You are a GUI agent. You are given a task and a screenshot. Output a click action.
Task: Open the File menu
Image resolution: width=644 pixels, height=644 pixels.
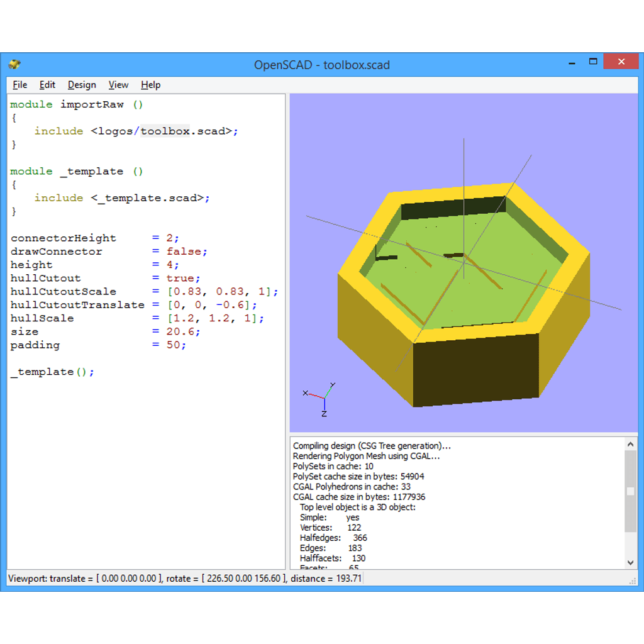tap(19, 85)
